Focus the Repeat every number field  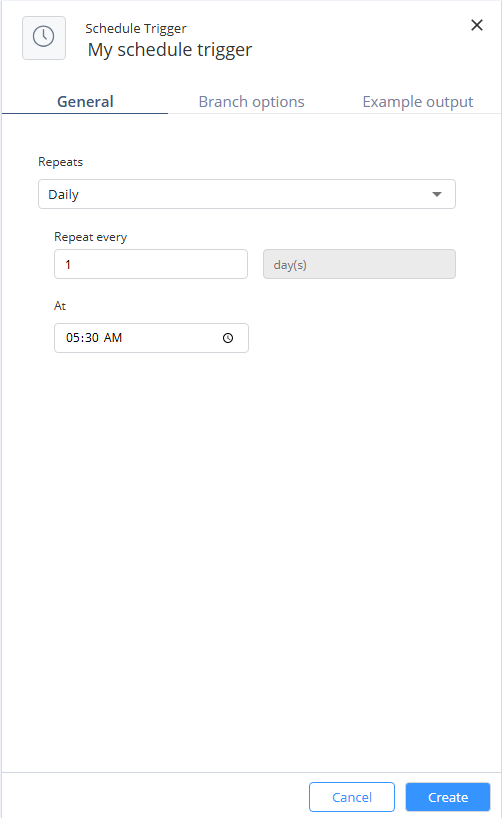pos(151,264)
